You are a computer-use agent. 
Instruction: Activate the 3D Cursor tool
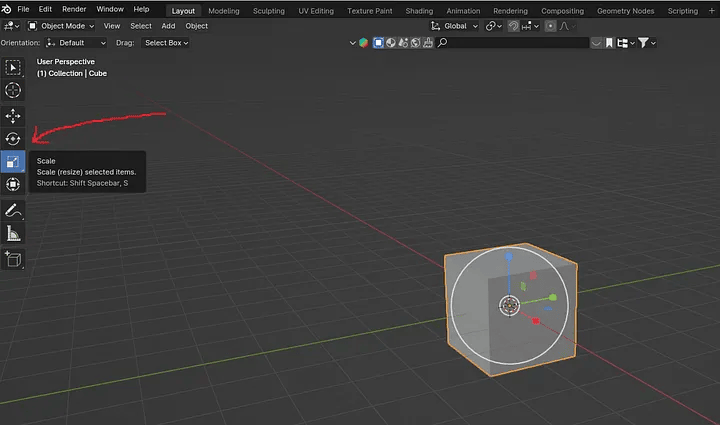(x=13, y=91)
